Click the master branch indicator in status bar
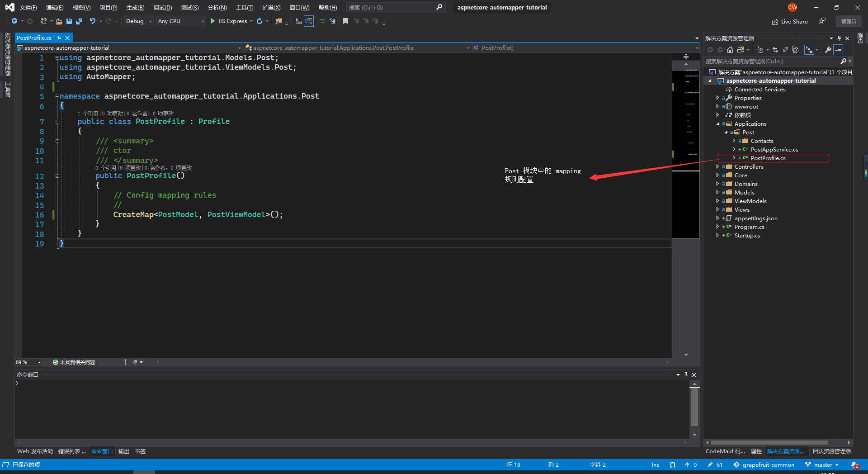This screenshot has width=868, height=474. 822,465
